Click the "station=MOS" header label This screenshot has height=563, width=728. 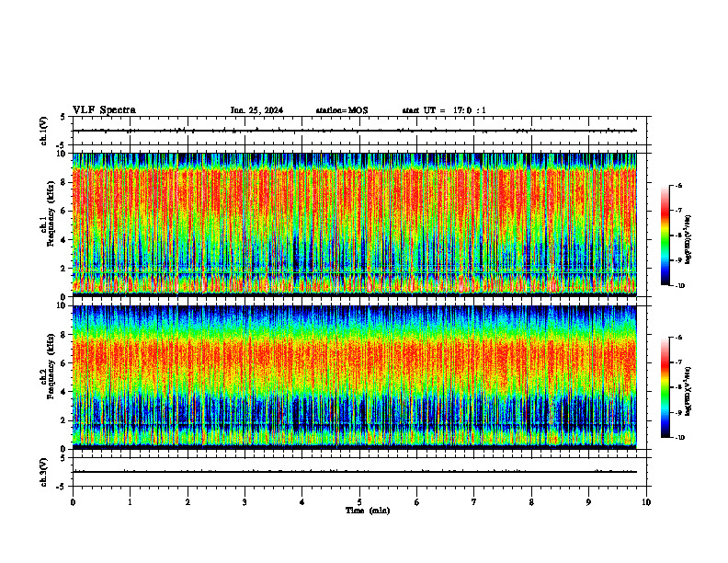pos(342,110)
